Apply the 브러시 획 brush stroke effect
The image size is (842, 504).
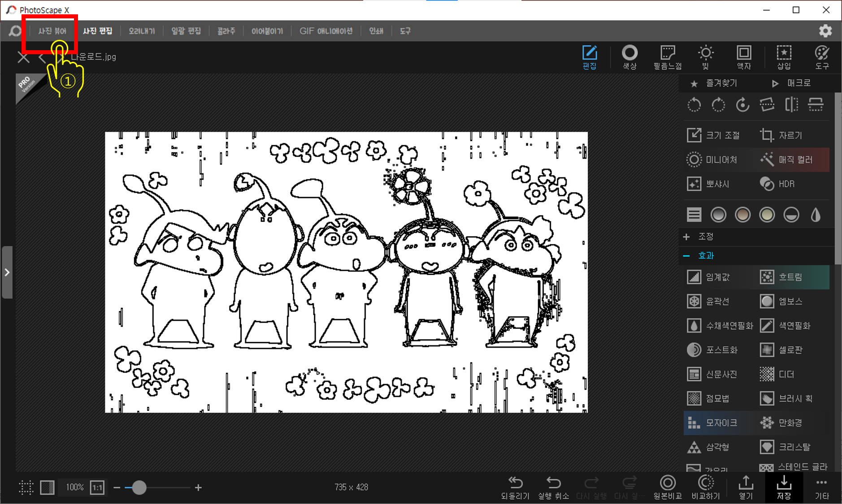pos(786,398)
